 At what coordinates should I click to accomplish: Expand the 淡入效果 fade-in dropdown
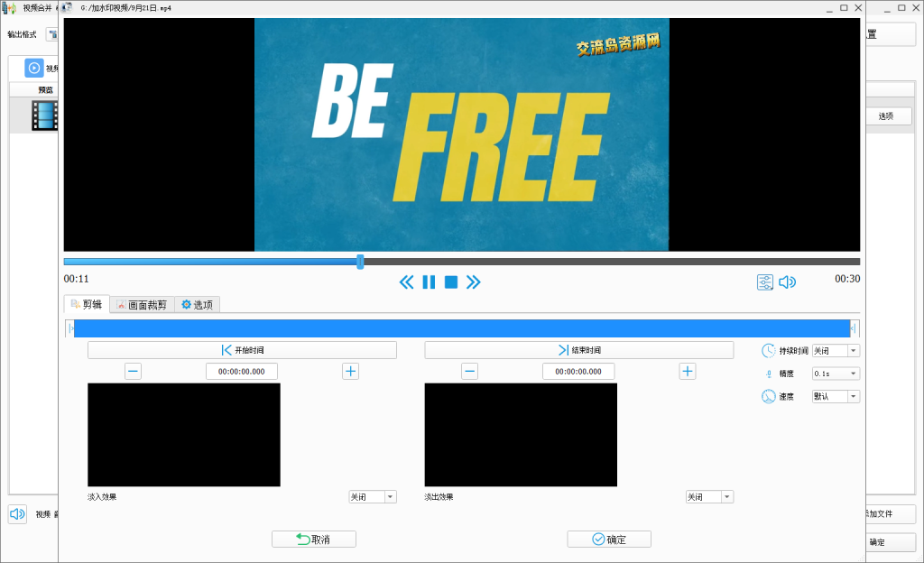(372, 497)
